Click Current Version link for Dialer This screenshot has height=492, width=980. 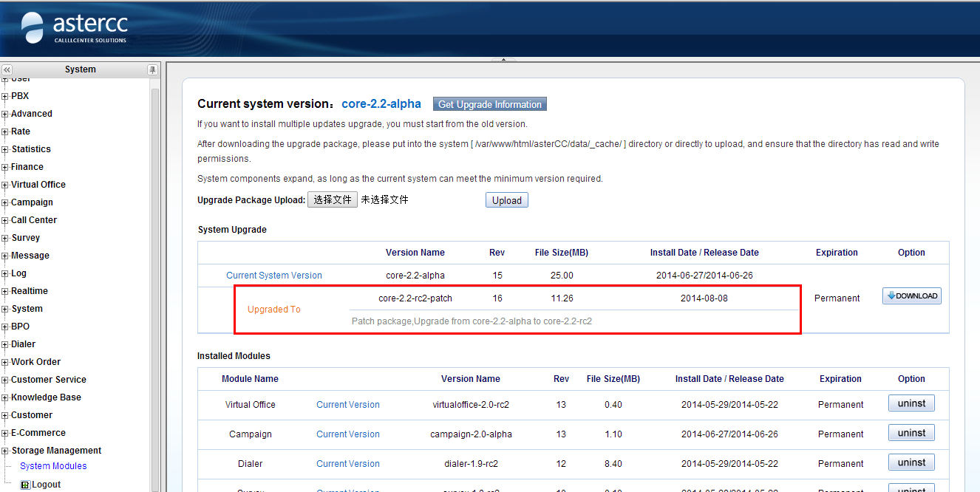(x=348, y=464)
